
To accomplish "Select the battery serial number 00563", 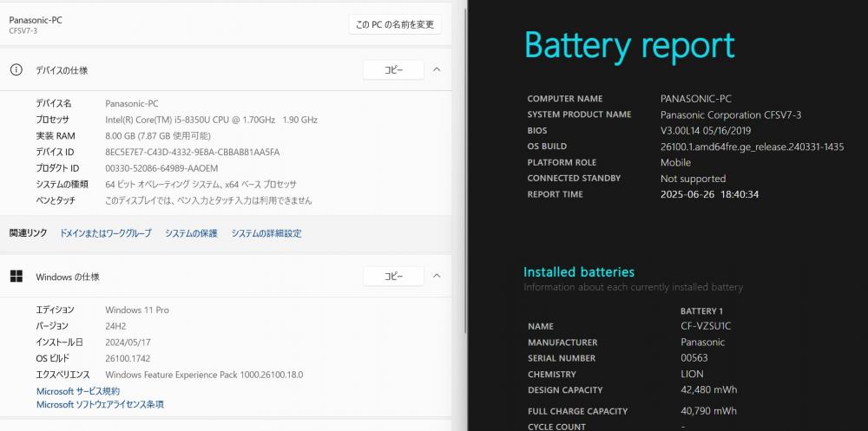I will pyautogui.click(x=694, y=358).
